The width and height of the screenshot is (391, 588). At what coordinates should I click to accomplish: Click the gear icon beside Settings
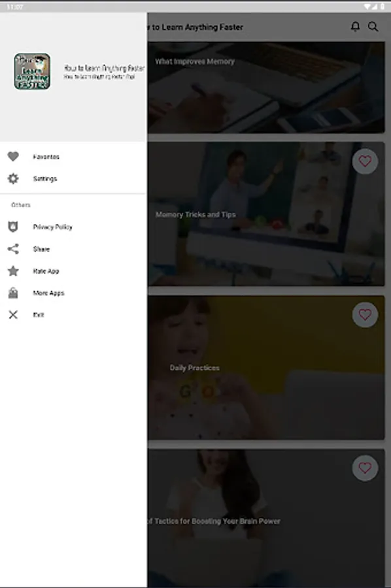pos(13,178)
